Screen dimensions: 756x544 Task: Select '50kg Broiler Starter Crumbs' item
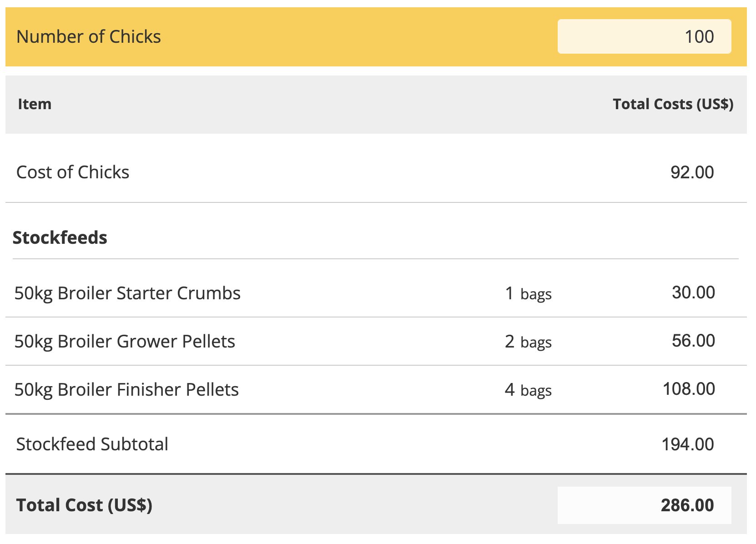tap(127, 293)
